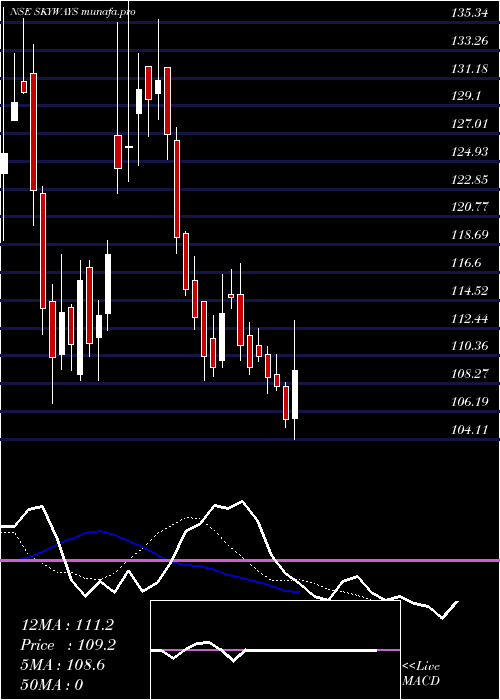Select the 129.1 price axis label
Viewport: 500px width, 700px height.
[466, 96]
